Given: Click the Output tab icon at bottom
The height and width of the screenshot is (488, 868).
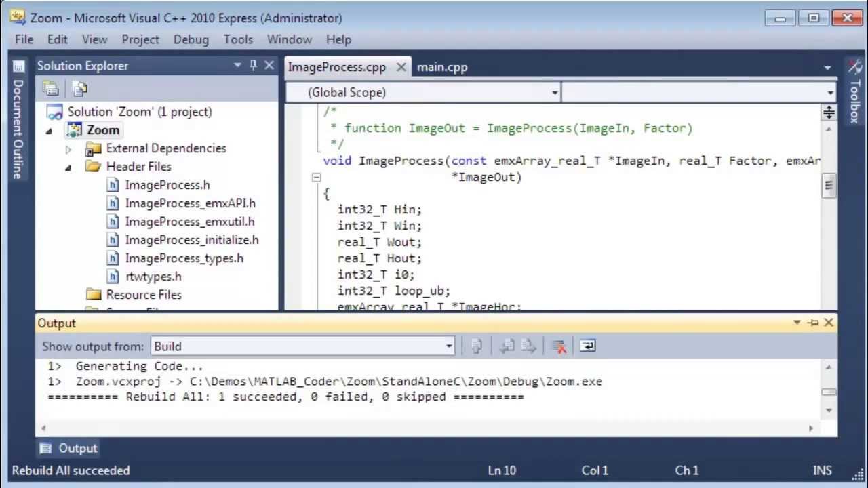Looking at the screenshot, I should [x=45, y=449].
